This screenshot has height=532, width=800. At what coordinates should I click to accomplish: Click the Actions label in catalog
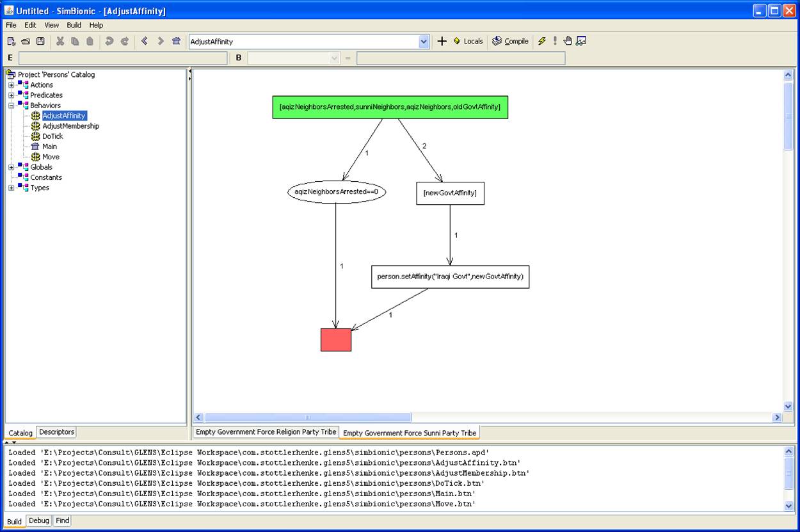(x=42, y=85)
